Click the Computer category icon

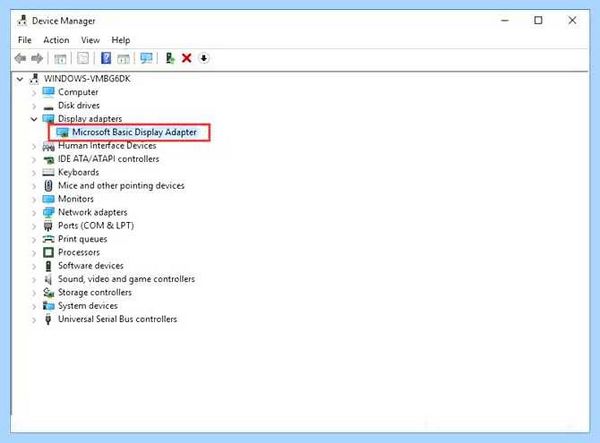49,92
